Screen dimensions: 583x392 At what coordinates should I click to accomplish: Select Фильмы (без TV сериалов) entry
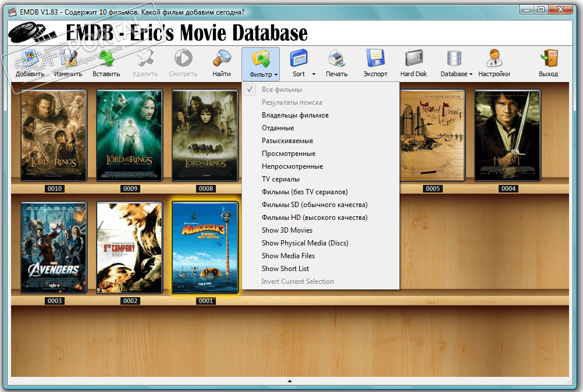321,192
